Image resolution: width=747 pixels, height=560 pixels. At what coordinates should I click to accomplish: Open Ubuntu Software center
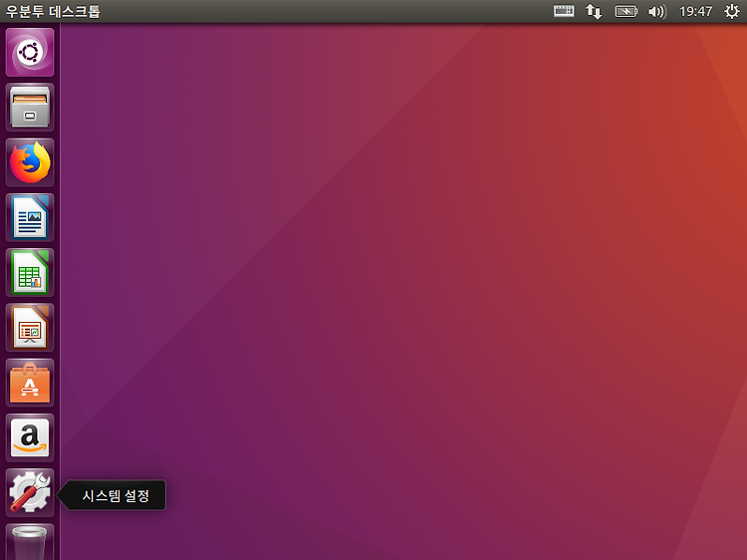(x=30, y=383)
